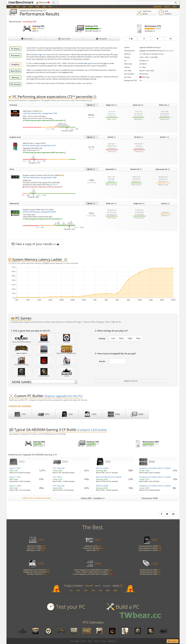
Task: Click the Avg. fps input box
Action: tap(118, 361)
